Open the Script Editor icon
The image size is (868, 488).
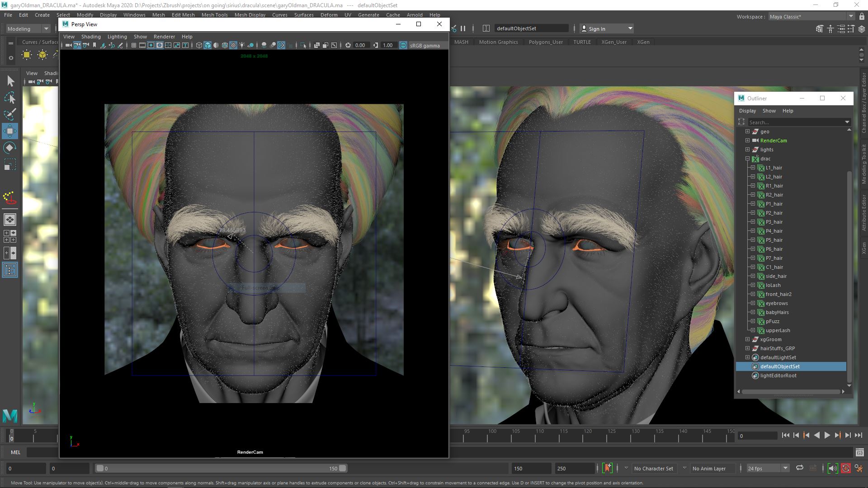tap(859, 452)
